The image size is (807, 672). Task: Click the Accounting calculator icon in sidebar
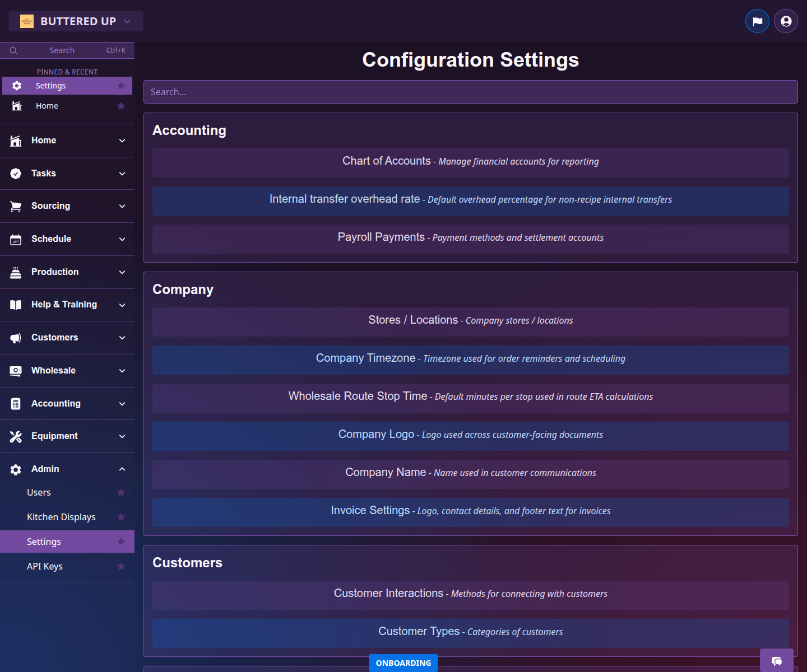[16, 403]
